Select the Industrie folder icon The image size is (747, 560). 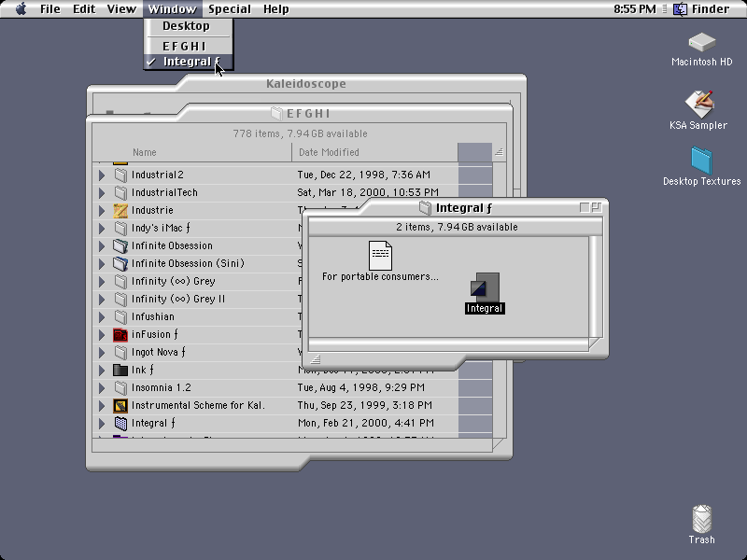click(120, 211)
